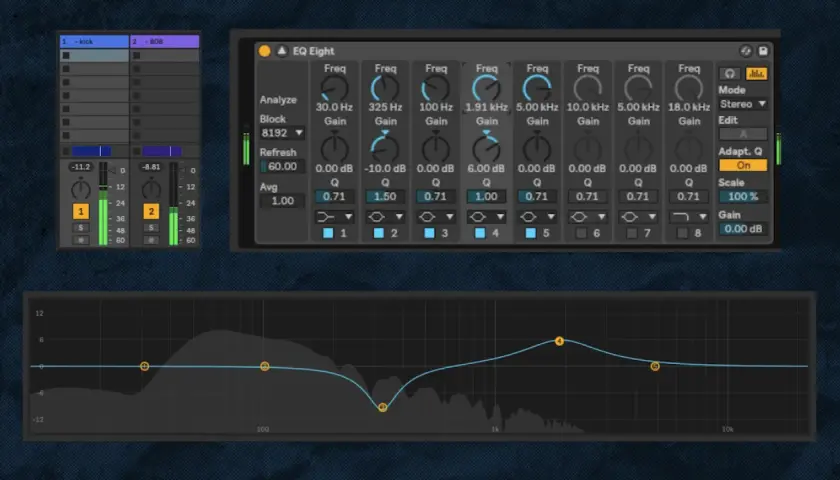Toggle the spectrum analyzer icon

[x=756, y=73]
